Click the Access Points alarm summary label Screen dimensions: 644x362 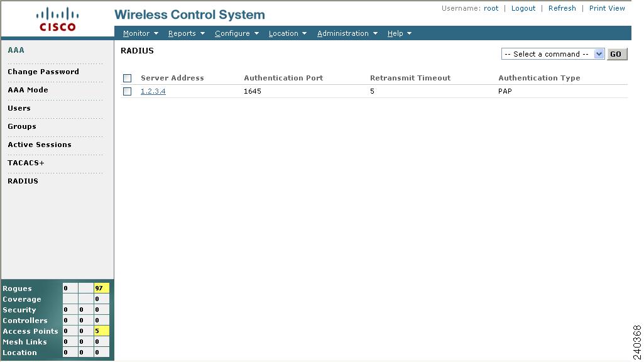coord(30,331)
